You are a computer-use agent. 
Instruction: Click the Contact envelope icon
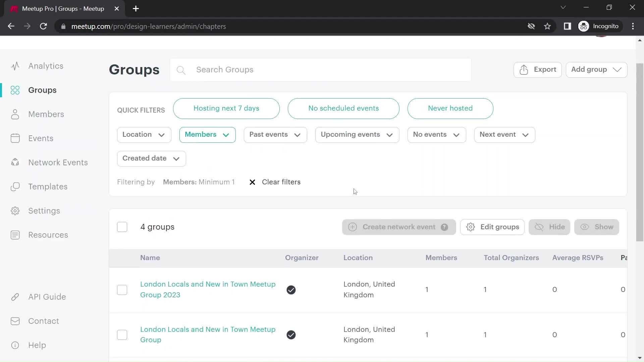click(15, 321)
